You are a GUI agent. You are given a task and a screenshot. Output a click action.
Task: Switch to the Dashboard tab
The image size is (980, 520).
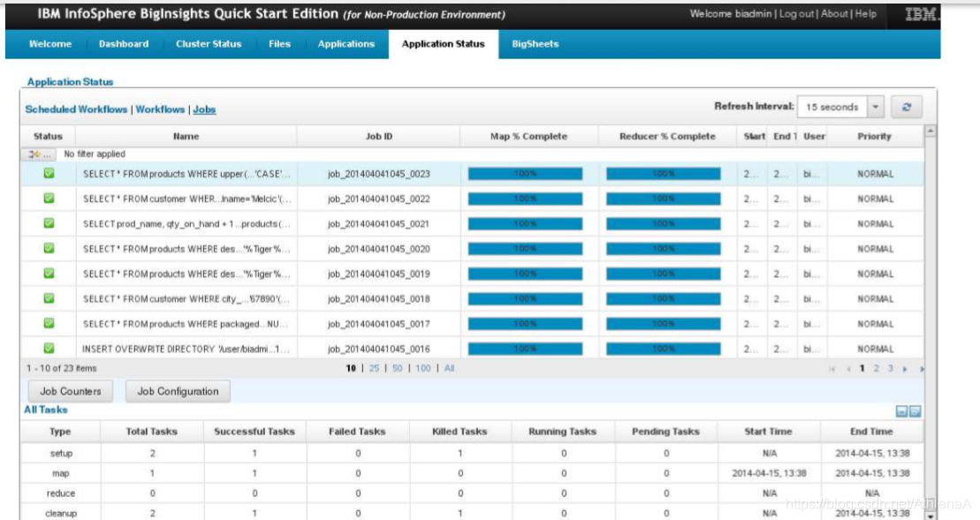124,44
